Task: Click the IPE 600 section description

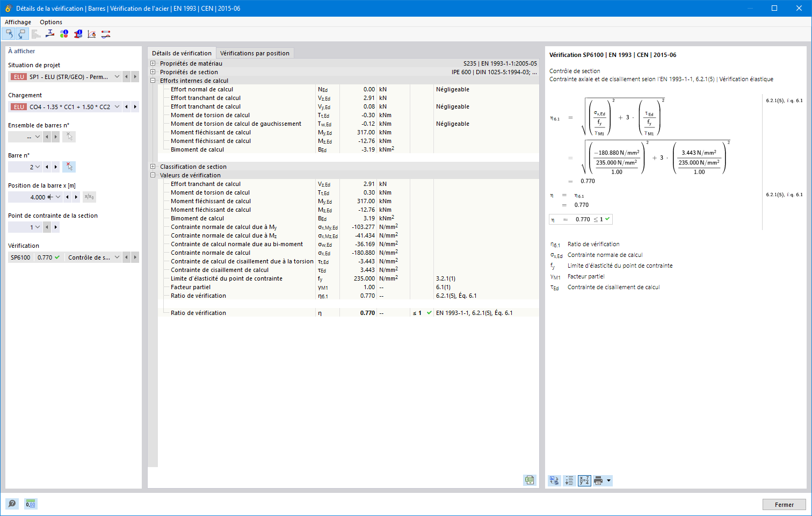Action: [494, 72]
